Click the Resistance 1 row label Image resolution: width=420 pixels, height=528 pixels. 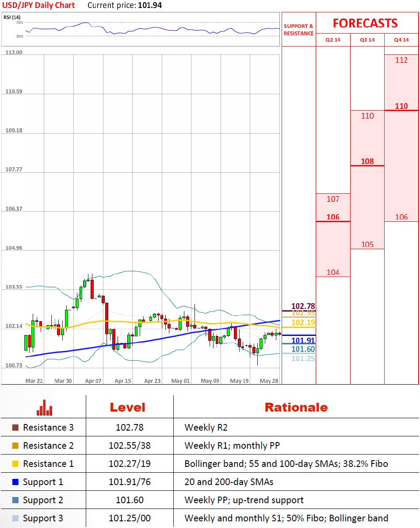point(48,464)
